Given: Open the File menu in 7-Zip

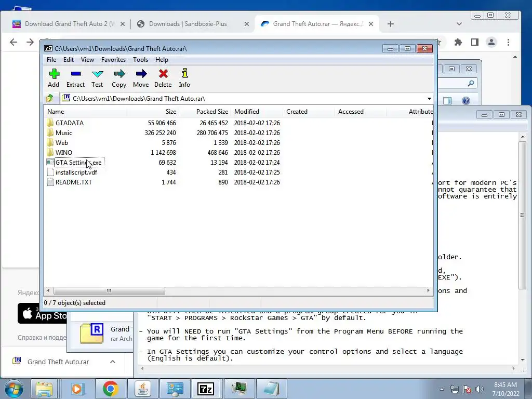Looking at the screenshot, I should click(51, 60).
